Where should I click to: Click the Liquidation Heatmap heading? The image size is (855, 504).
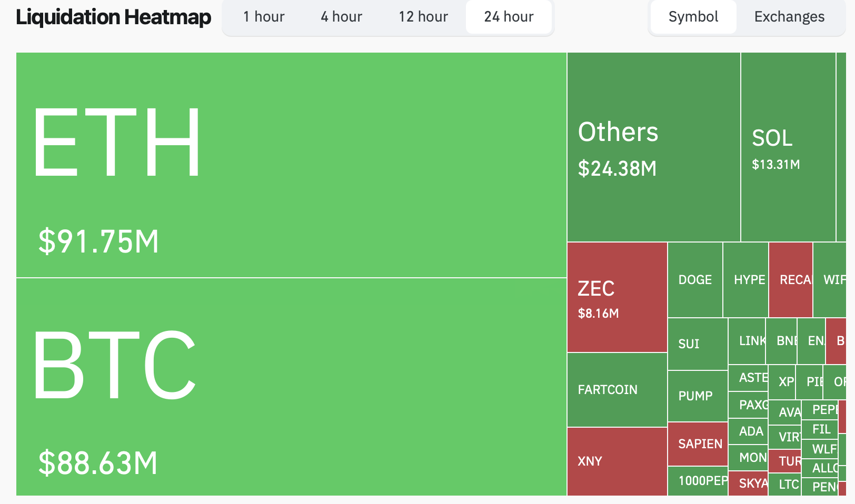[x=113, y=17]
